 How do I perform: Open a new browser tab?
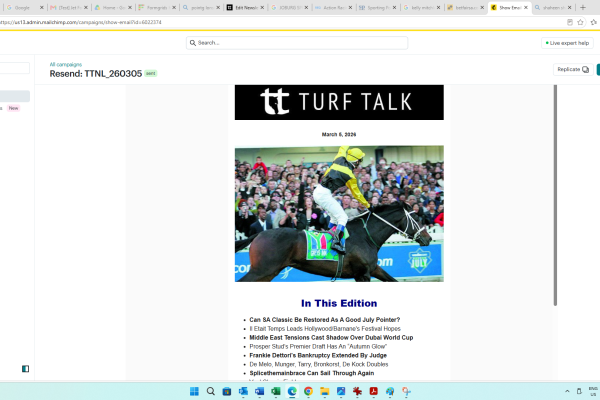point(583,7)
